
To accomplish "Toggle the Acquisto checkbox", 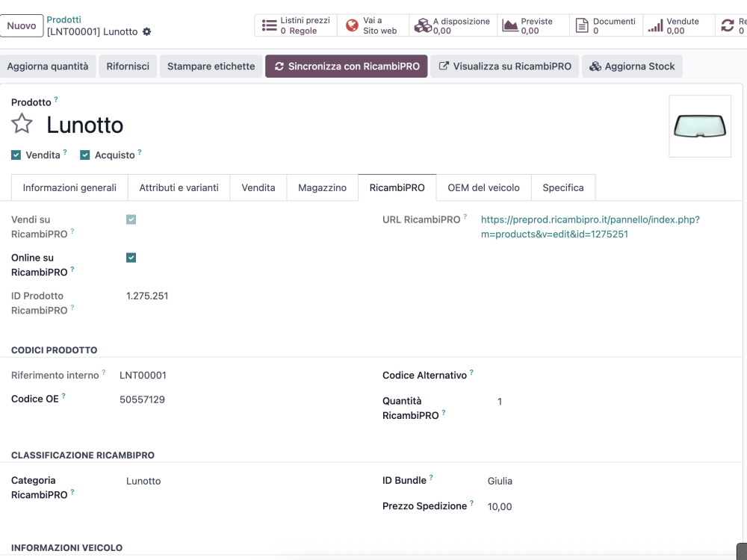I will [x=85, y=155].
